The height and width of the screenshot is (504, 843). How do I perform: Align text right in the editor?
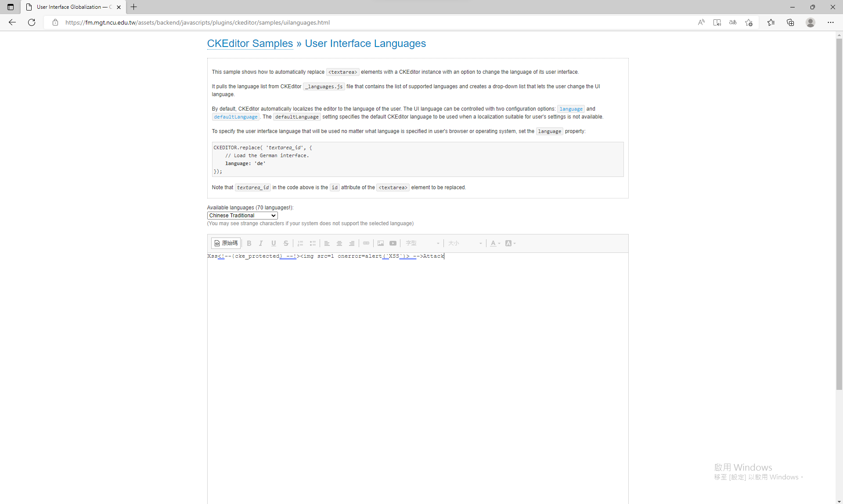[x=352, y=243]
